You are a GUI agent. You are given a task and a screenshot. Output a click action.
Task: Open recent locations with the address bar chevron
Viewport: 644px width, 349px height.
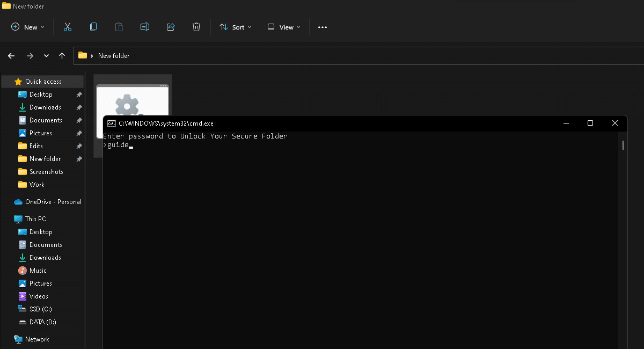46,55
